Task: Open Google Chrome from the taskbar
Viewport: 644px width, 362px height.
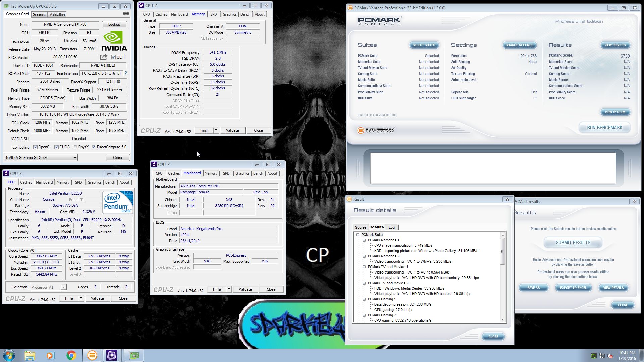Action: [x=71, y=355]
